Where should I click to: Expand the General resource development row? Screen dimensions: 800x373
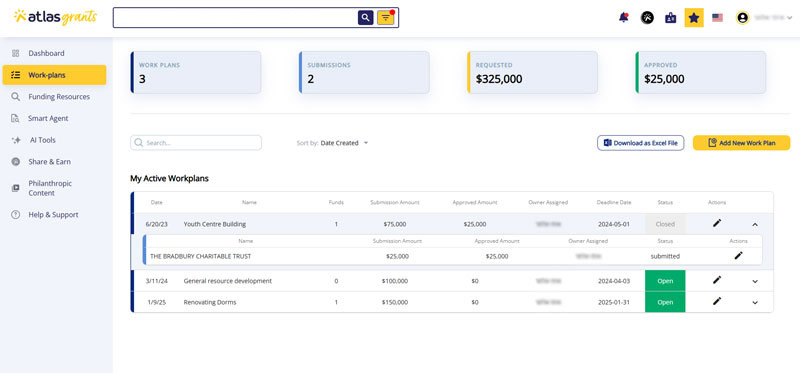pos(755,281)
